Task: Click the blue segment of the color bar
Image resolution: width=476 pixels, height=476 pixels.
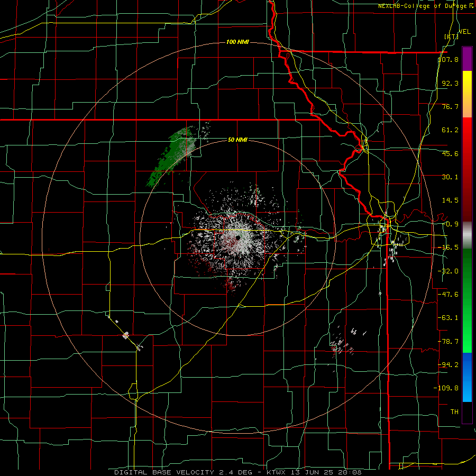Action: (x=467, y=377)
